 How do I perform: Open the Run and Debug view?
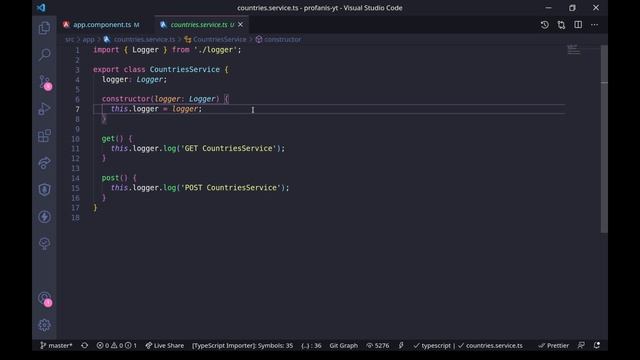tap(44, 109)
